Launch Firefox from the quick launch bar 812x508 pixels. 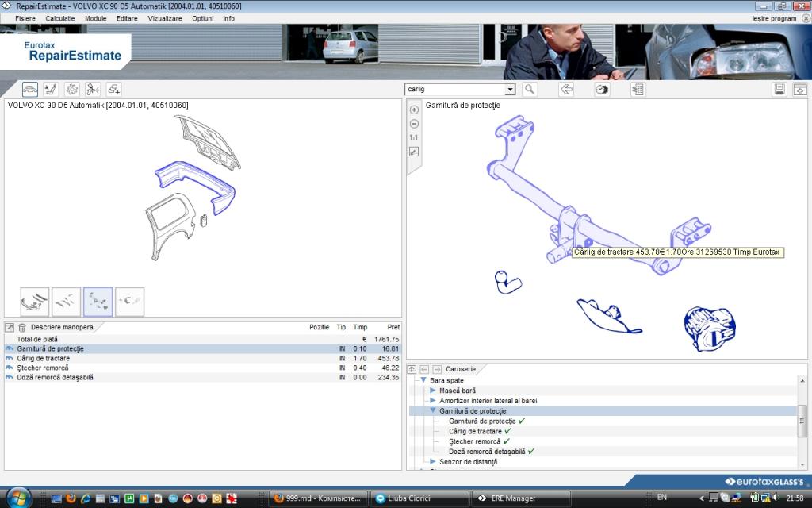71,498
